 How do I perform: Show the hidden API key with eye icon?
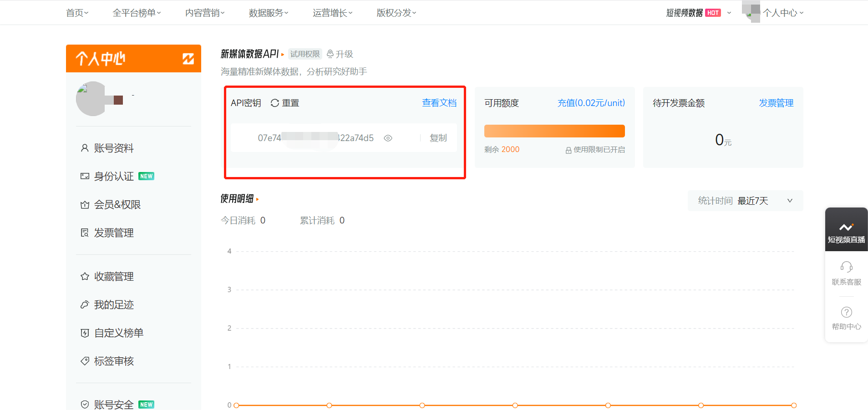click(388, 138)
